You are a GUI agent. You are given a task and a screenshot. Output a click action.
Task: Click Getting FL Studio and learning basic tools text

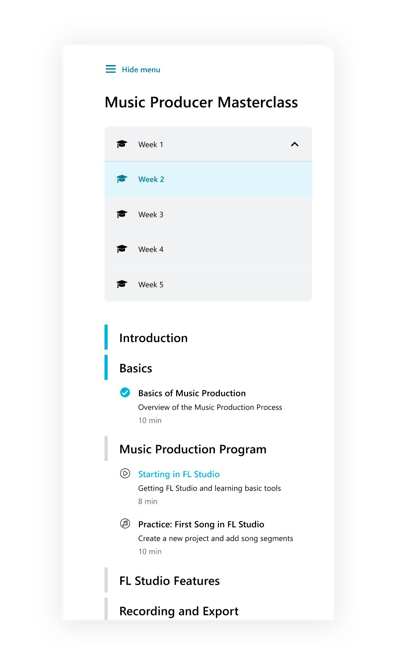click(x=209, y=488)
